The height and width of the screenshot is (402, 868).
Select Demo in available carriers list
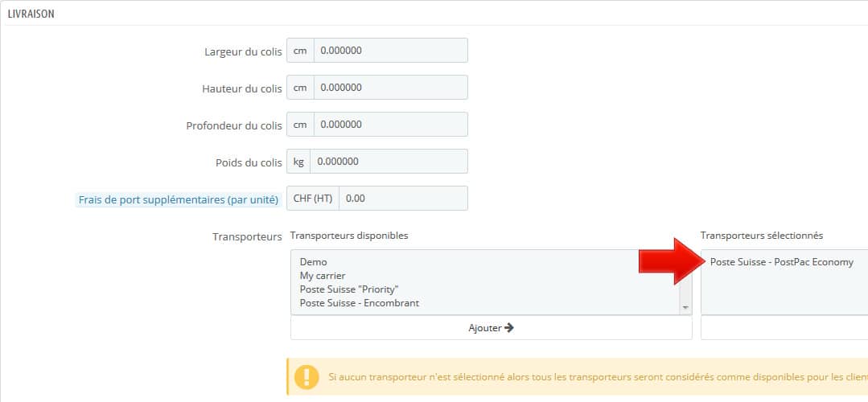pyautogui.click(x=313, y=262)
